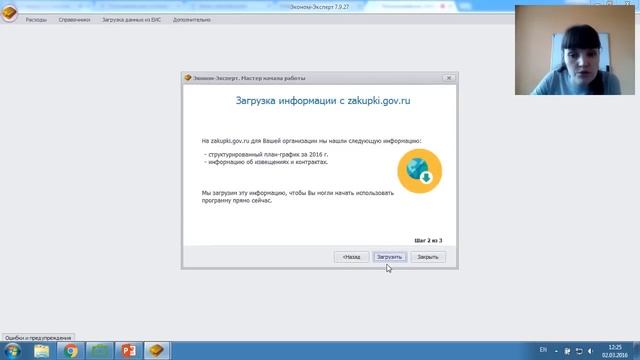Click the volume speaker tray icon
Image resolution: width=640 pixels, height=360 pixels.
click(x=590, y=351)
